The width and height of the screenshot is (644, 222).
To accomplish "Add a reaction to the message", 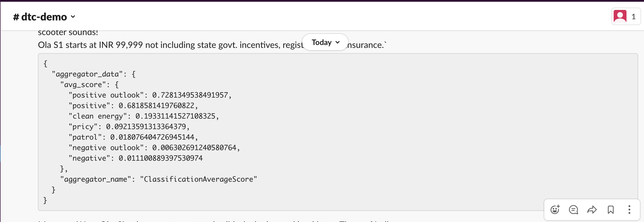I will point(555,210).
